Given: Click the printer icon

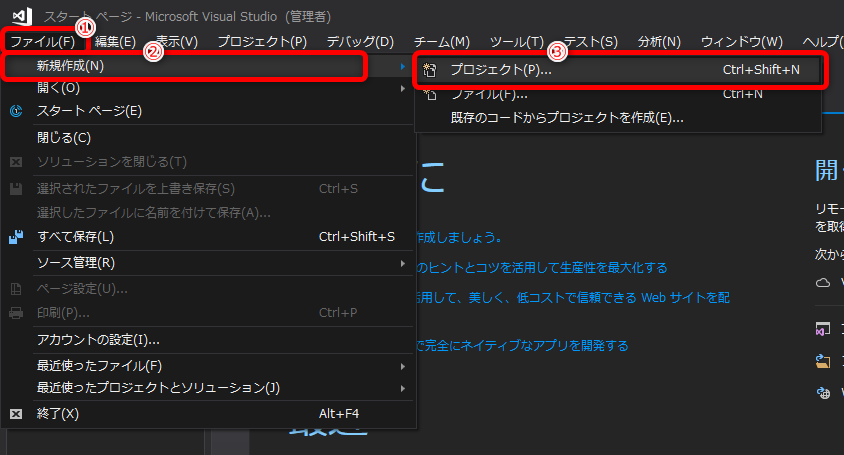Looking at the screenshot, I should (x=16, y=313).
